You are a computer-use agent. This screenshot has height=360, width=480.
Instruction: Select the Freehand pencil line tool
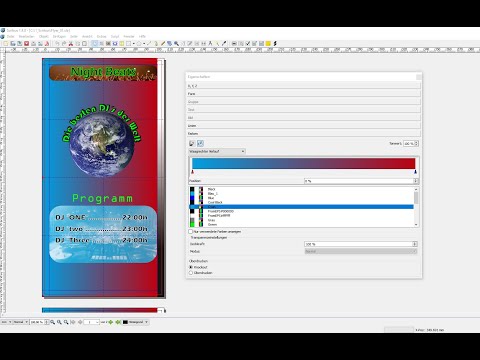[163, 43]
